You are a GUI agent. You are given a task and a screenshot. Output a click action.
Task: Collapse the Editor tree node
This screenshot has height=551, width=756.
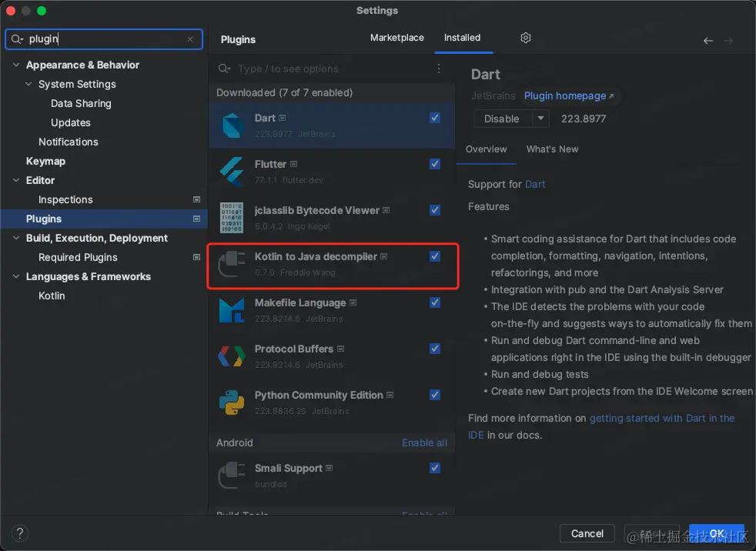(x=16, y=180)
